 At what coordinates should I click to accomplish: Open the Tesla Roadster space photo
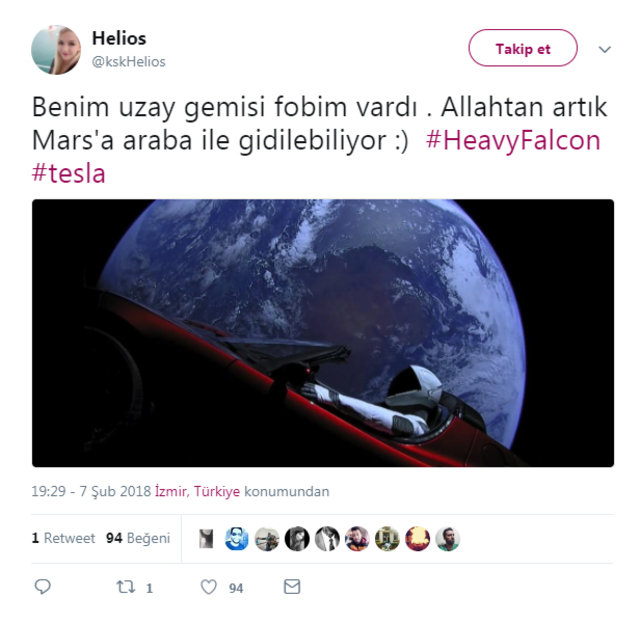pyautogui.click(x=323, y=333)
